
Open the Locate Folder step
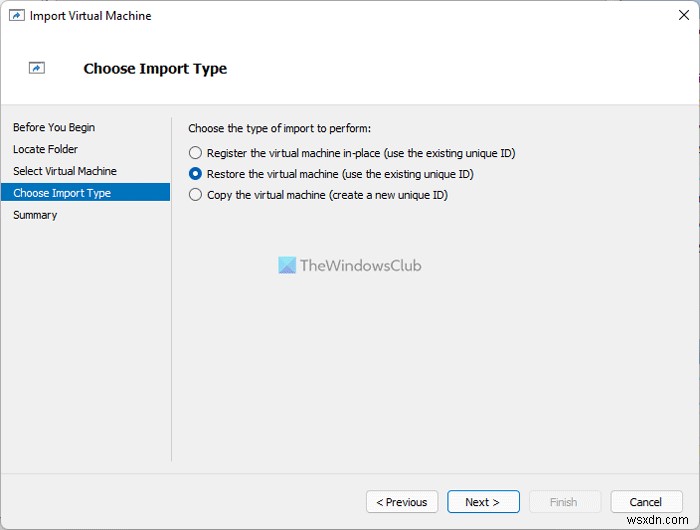45,149
